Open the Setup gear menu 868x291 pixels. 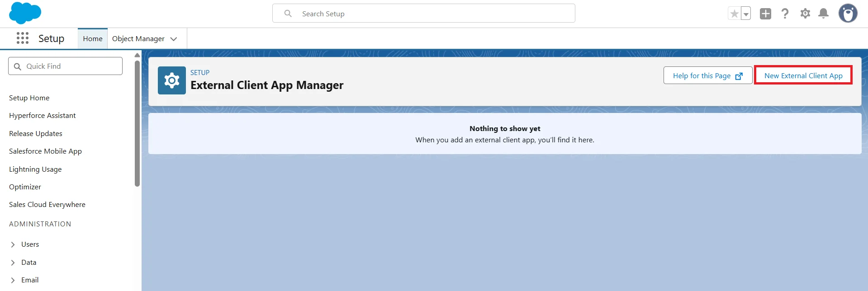805,14
